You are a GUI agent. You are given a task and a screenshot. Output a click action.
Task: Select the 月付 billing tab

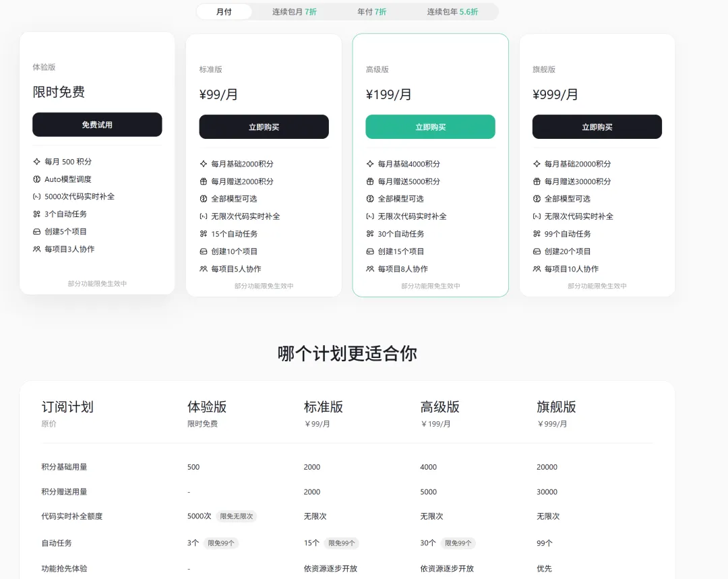[224, 11]
